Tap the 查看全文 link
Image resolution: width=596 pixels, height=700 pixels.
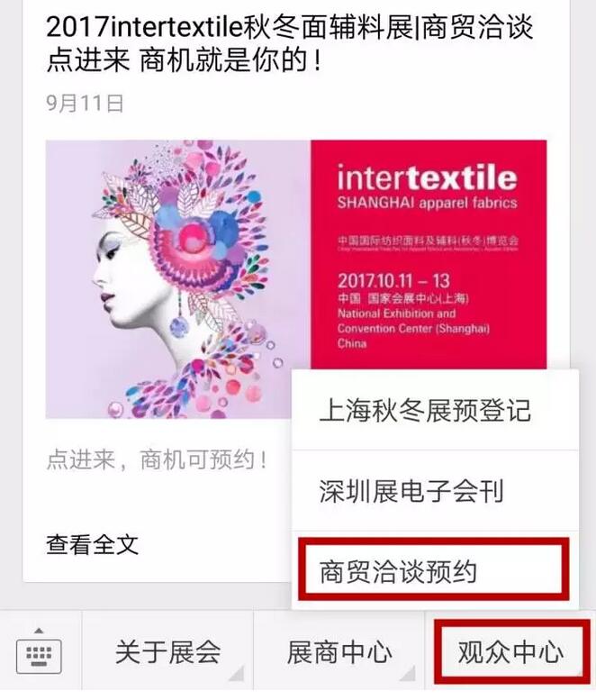[93, 544]
